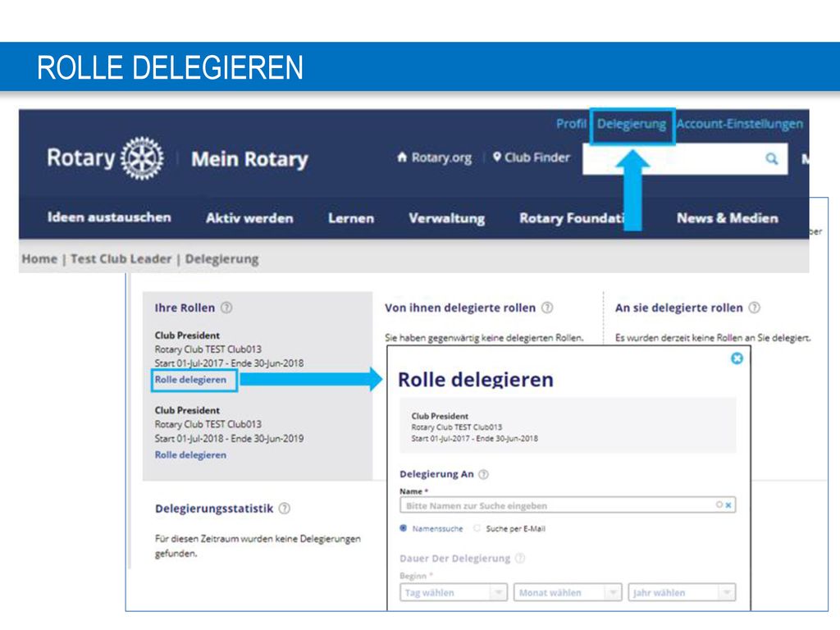Click the Profil link
Screen dimensions: 840x630
(571, 124)
